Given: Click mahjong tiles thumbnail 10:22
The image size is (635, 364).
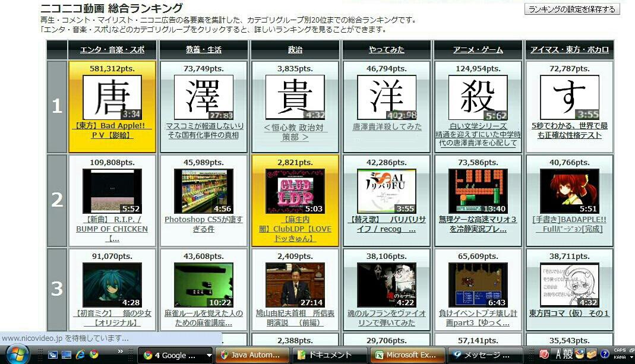Looking at the screenshot, I should (x=204, y=285).
